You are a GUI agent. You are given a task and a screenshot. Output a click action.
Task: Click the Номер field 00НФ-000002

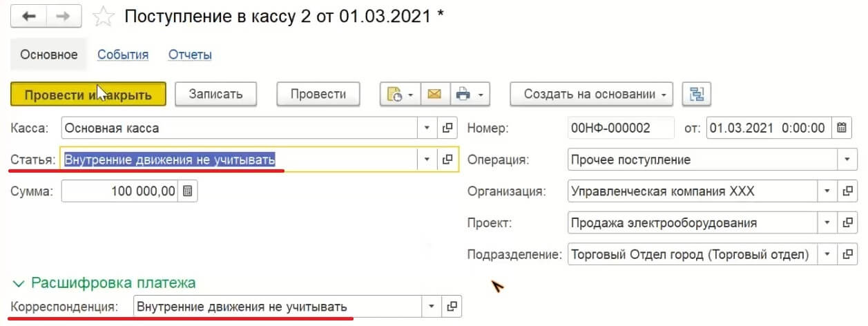[x=620, y=128]
